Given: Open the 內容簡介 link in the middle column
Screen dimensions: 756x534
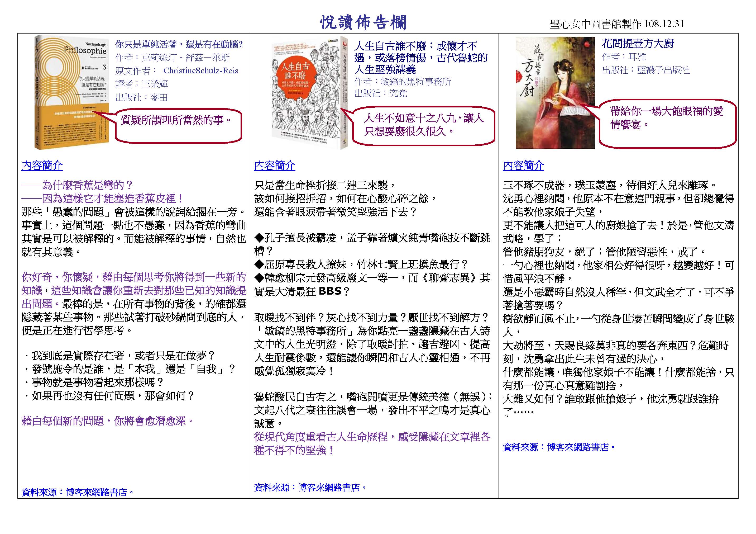Looking at the screenshot, I should tap(275, 165).
